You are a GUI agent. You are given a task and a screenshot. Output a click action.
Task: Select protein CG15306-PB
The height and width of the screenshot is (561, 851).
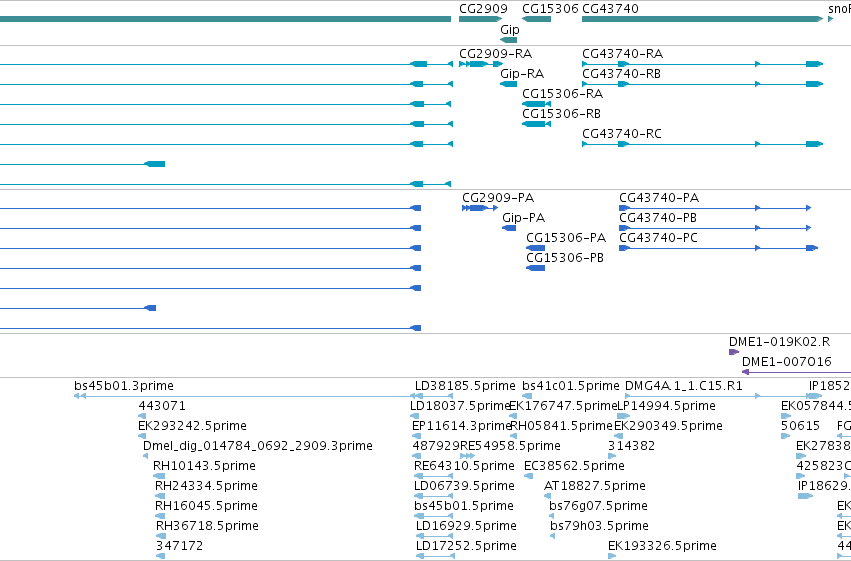[x=565, y=258]
